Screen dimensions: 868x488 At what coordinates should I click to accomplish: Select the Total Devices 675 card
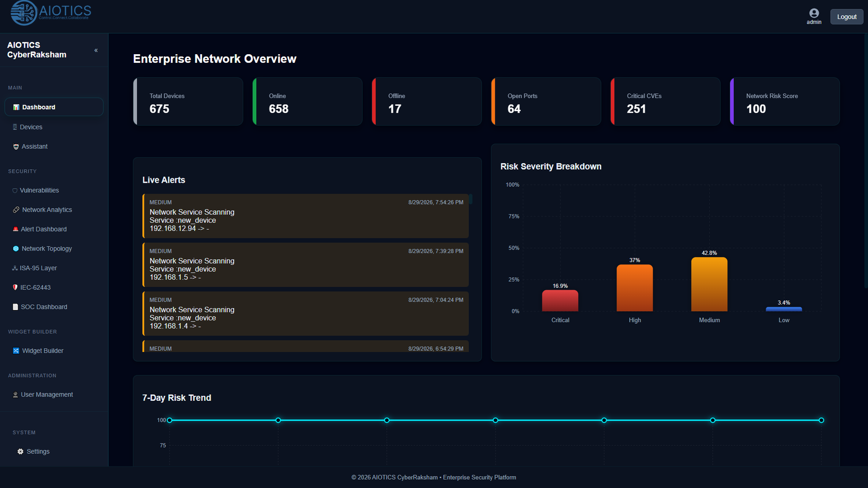click(x=188, y=101)
